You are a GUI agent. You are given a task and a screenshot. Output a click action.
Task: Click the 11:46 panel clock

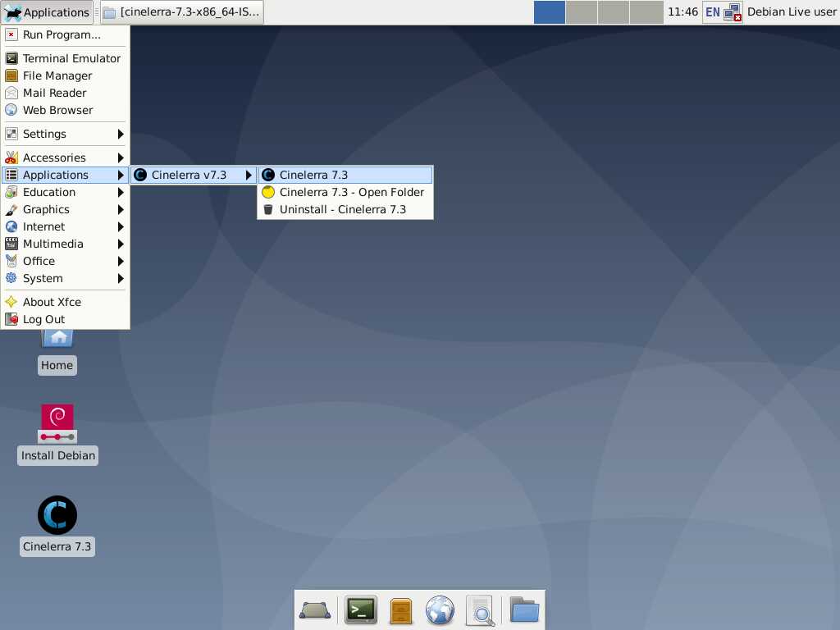pos(682,11)
